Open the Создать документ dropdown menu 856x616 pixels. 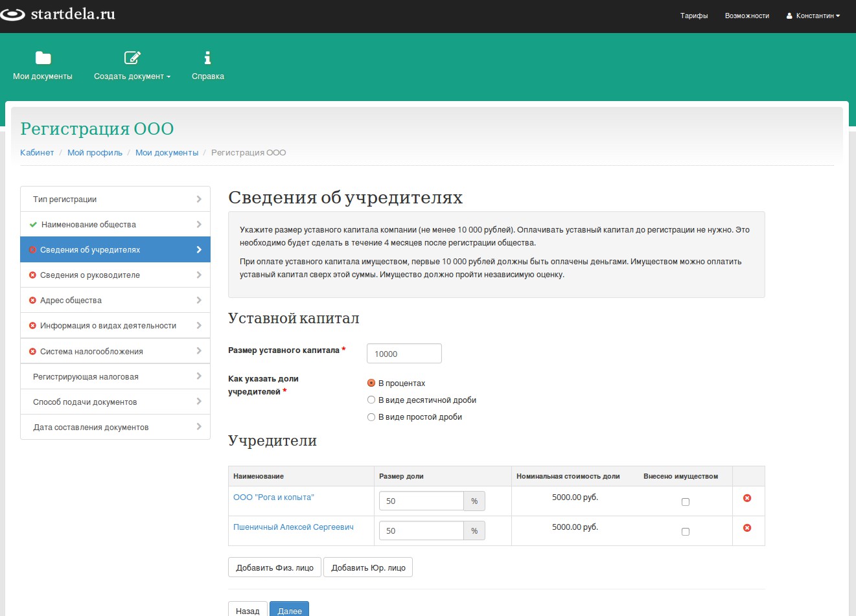[x=132, y=76]
